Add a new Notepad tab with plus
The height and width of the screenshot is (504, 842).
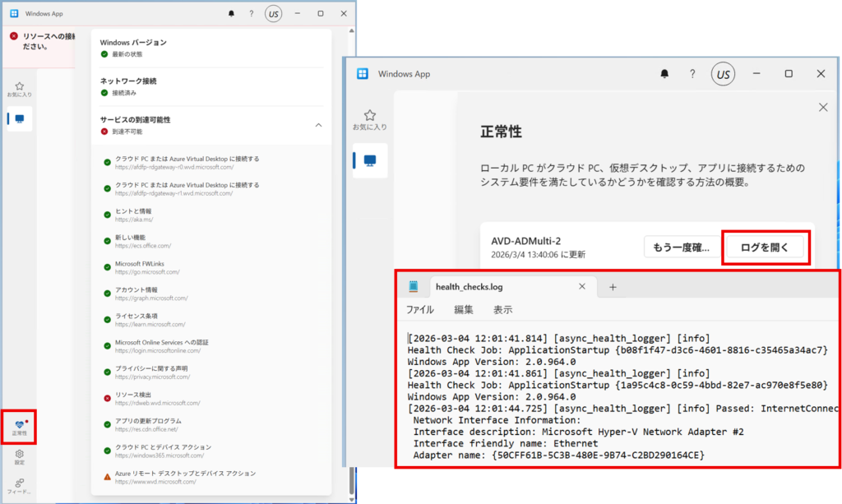[x=613, y=287]
